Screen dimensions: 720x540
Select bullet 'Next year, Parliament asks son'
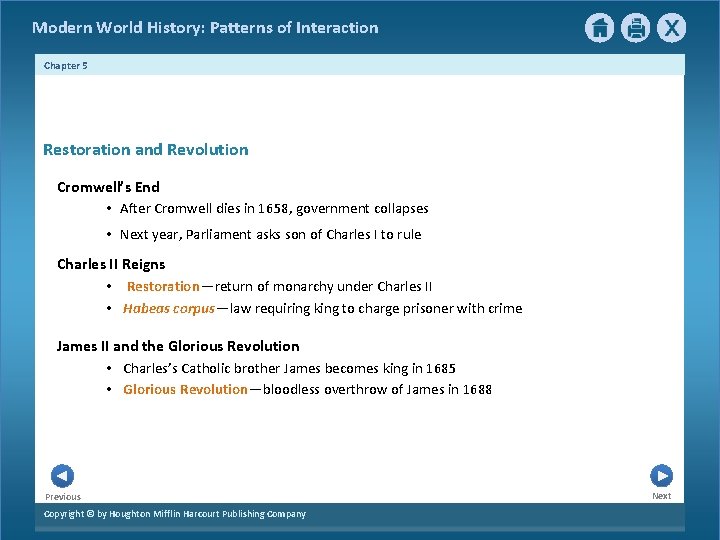click(270, 235)
